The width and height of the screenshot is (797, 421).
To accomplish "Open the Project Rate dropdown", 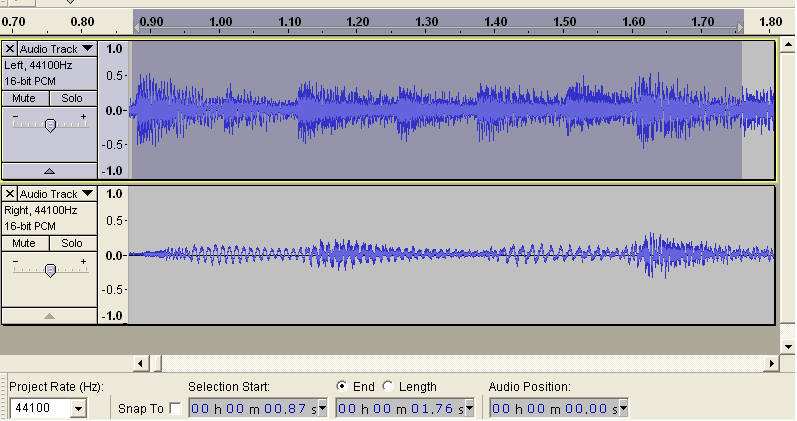I will point(78,408).
